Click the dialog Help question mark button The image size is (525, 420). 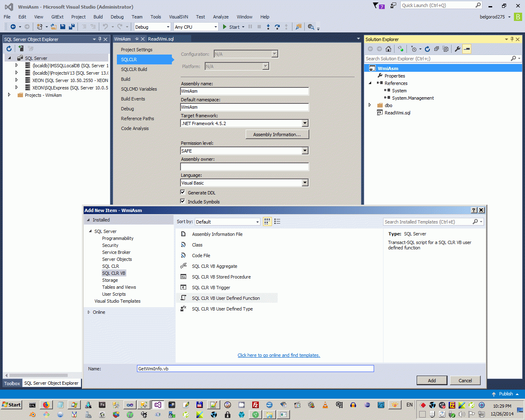tap(474, 210)
